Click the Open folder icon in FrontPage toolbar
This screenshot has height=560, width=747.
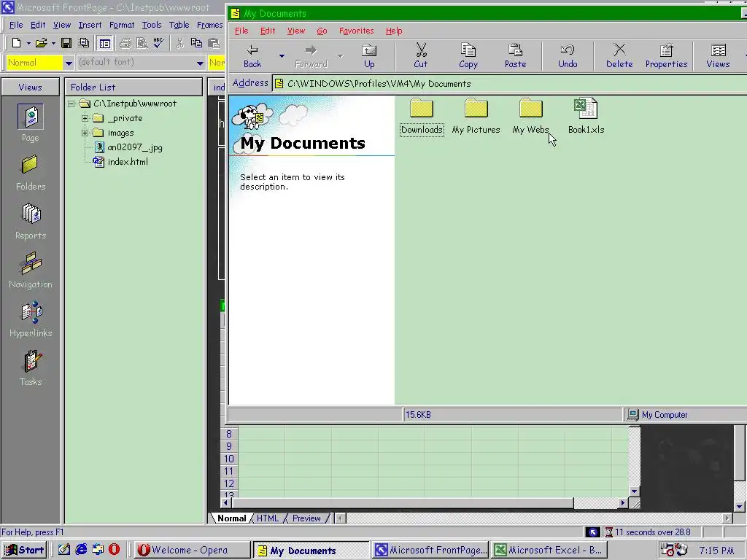click(x=42, y=43)
